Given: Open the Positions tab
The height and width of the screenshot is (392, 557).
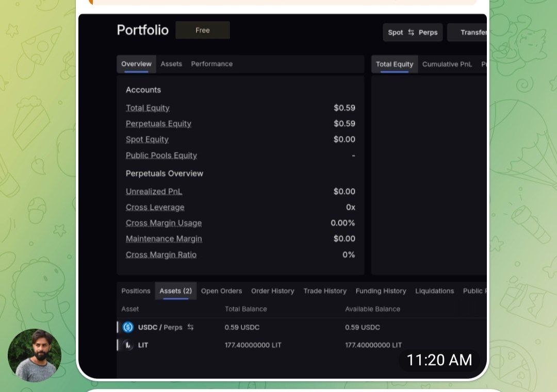Looking at the screenshot, I should (136, 291).
